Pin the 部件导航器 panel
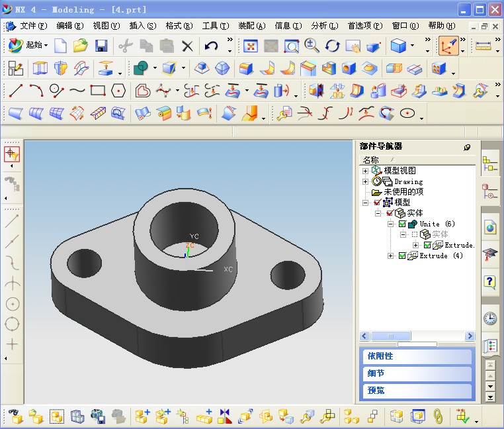 pos(468,147)
